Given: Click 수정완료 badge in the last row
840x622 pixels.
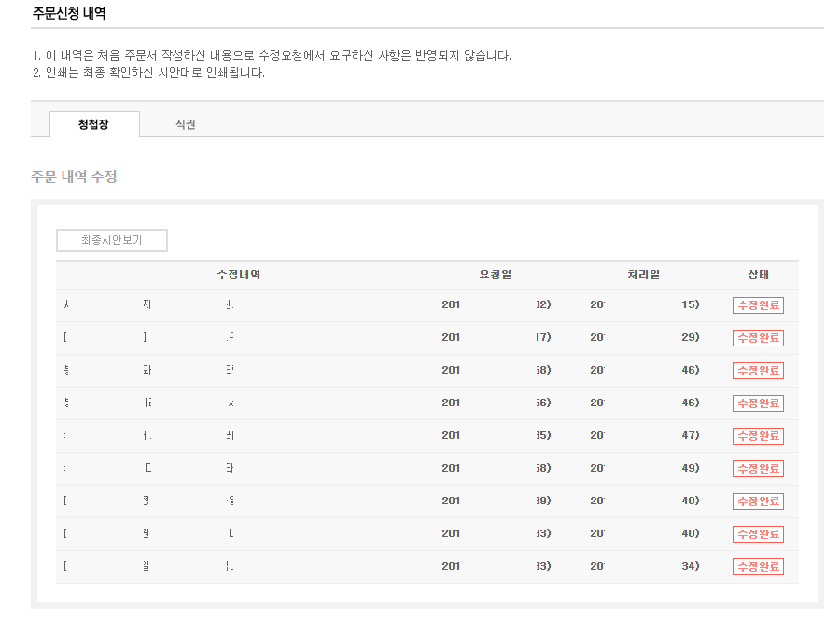Looking at the screenshot, I should [758, 567].
